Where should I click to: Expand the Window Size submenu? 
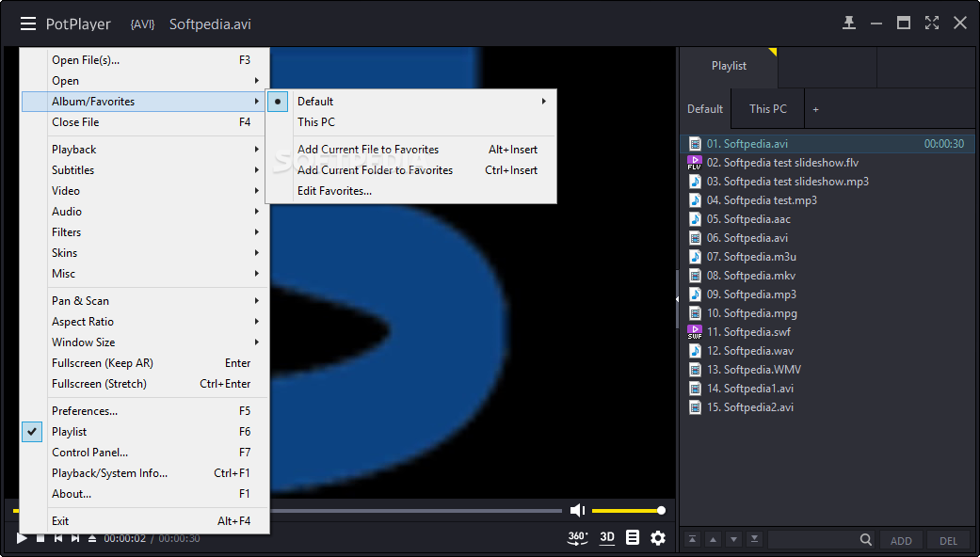click(x=146, y=342)
